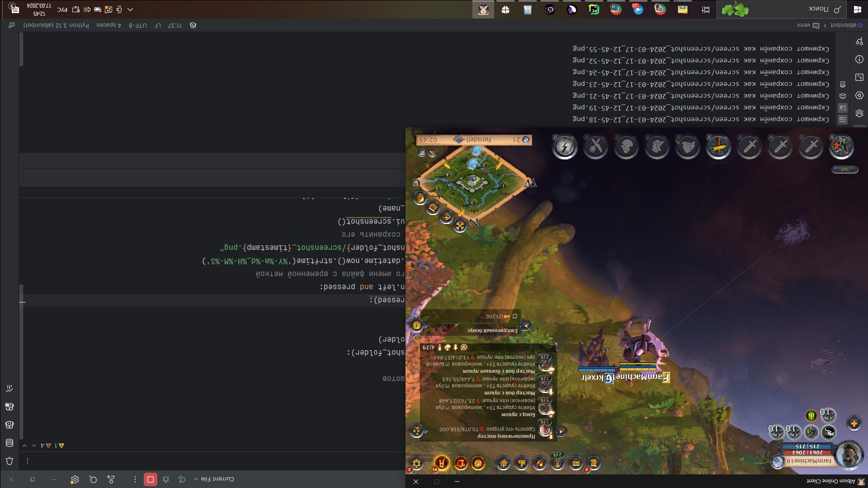Open the LF line separator selector
The width and height of the screenshot is (868, 488).
click(157, 25)
